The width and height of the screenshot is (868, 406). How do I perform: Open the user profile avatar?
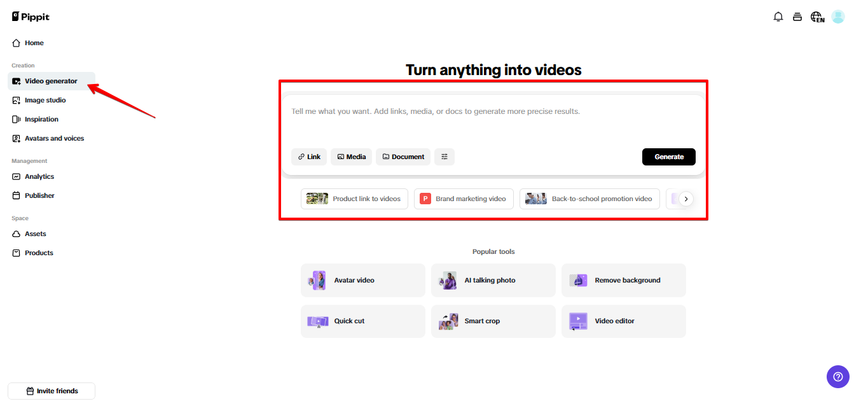838,17
